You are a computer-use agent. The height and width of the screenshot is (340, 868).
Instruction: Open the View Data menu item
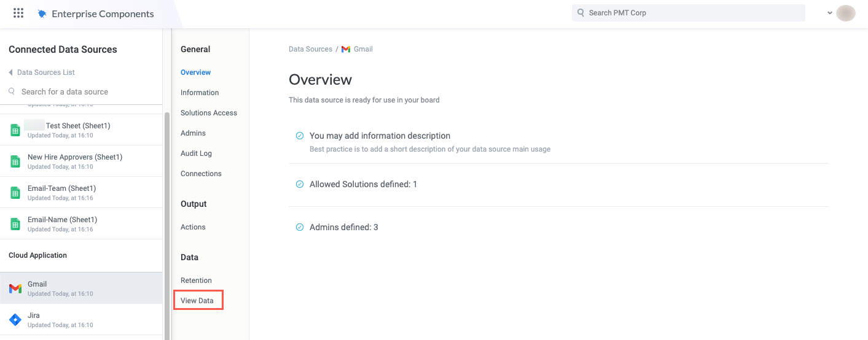pyautogui.click(x=197, y=301)
